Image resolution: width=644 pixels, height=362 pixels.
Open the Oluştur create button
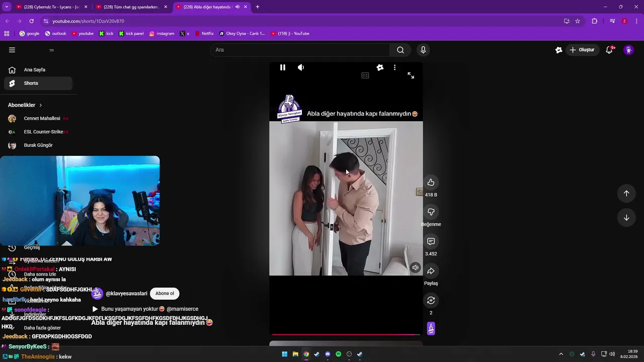(582, 50)
